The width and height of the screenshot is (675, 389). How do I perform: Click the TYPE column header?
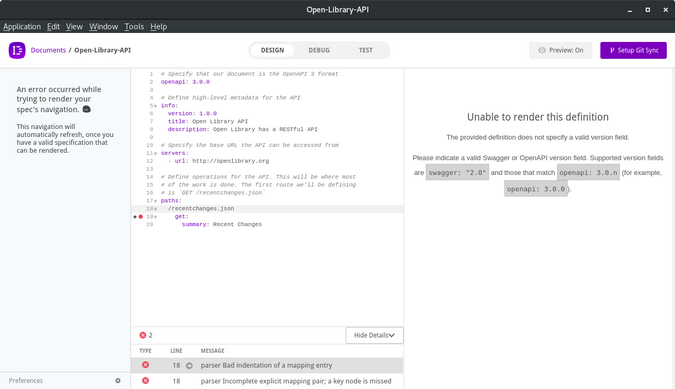pos(145,351)
